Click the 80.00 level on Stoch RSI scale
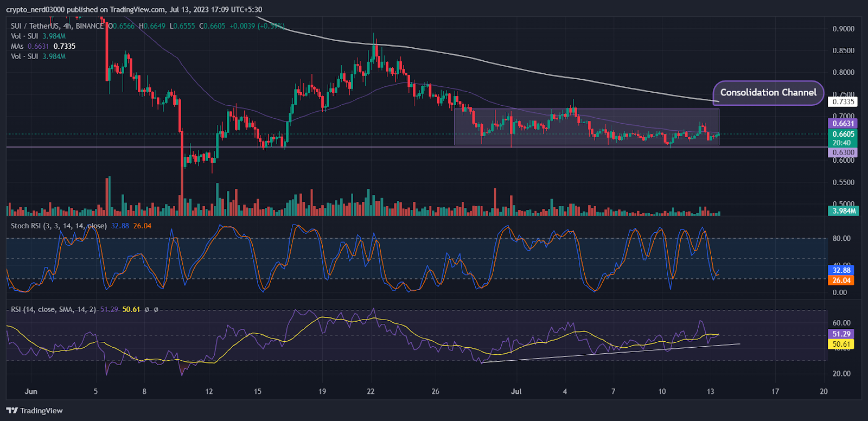The width and height of the screenshot is (868, 421). coord(841,238)
